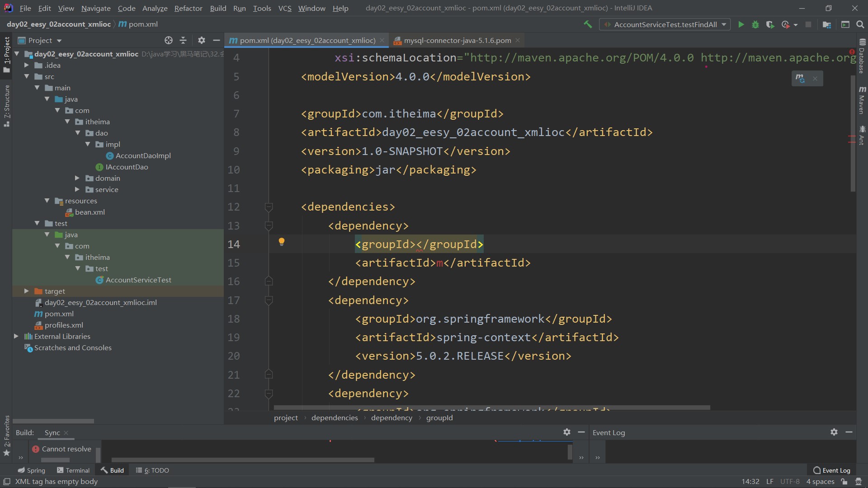Hide the Build panel with the minus icon
Screen dimensions: 868x488
(x=581, y=432)
